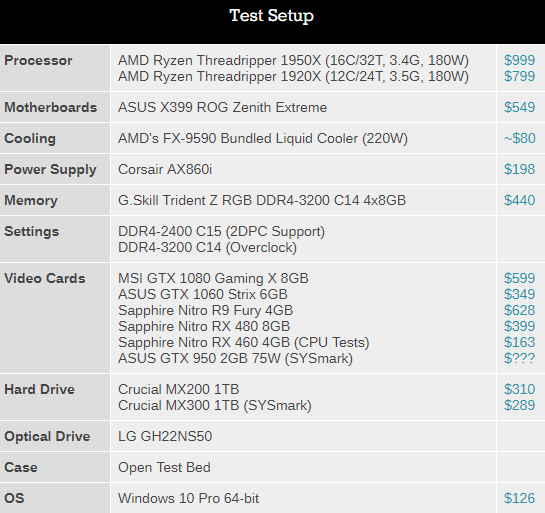Image resolution: width=545 pixels, height=513 pixels.
Task: Follow the $126 Windows 10 Pro price link
Action: pos(519,498)
